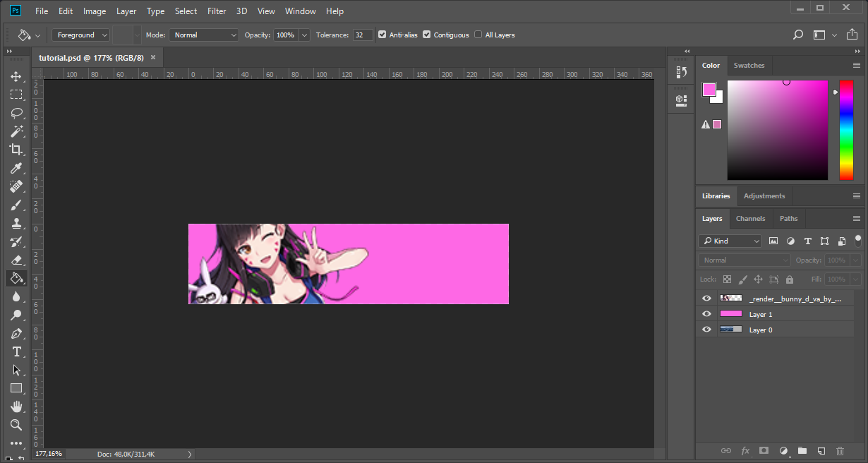
Task: Select the Blur tool
Action: point(16,296)
